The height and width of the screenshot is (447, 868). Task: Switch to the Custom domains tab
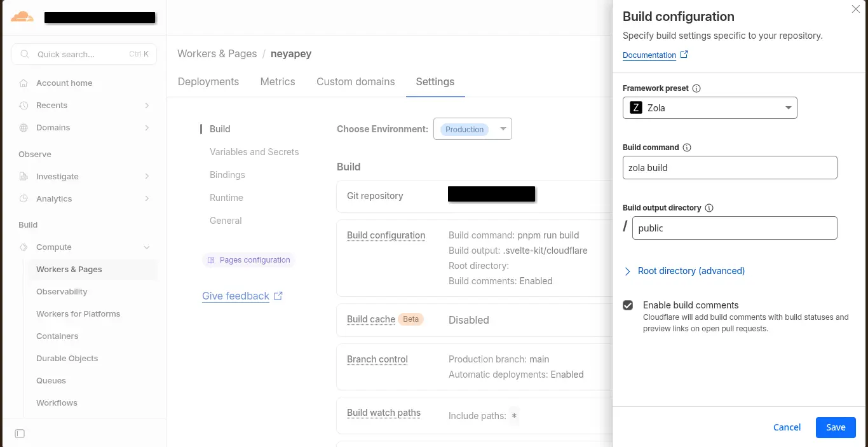pyautogui.click(x=356, y=82)
